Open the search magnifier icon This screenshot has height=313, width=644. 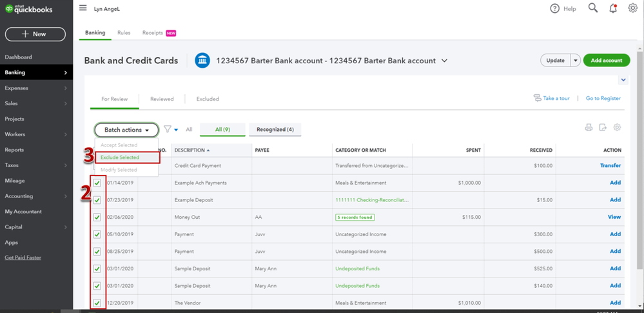click(x=592, y=8)
